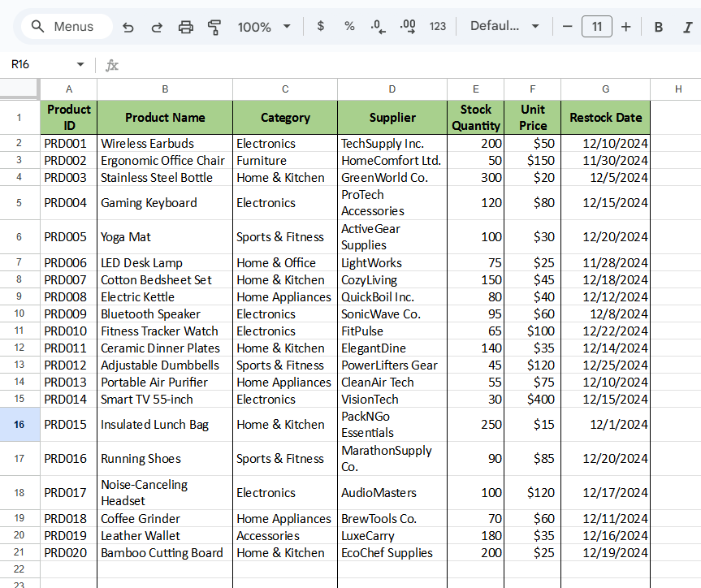701x588 pixels.
Task: Format as percent
Action: click(349, 26)
